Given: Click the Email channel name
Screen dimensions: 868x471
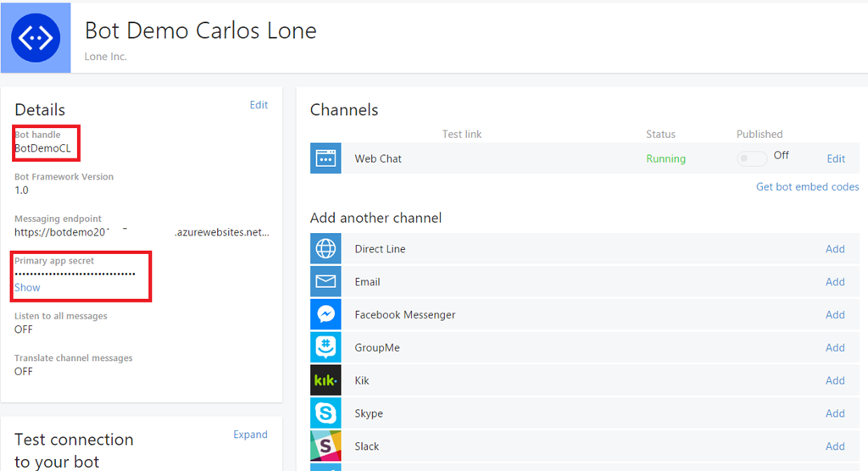Looking at the screenshot, I should pos(368,282).
